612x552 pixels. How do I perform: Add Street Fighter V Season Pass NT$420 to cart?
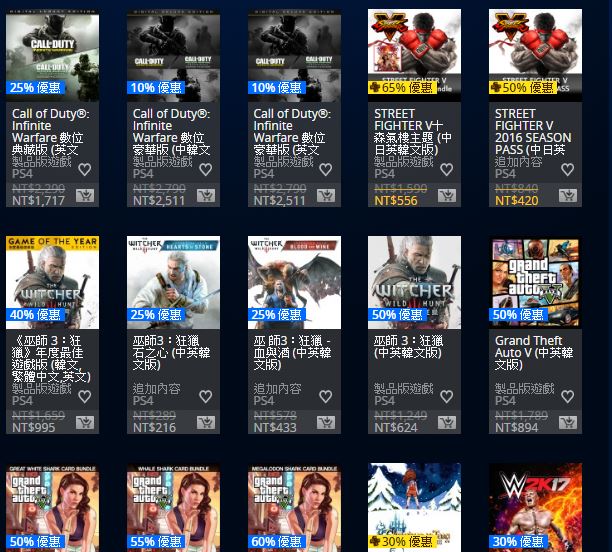568,195
